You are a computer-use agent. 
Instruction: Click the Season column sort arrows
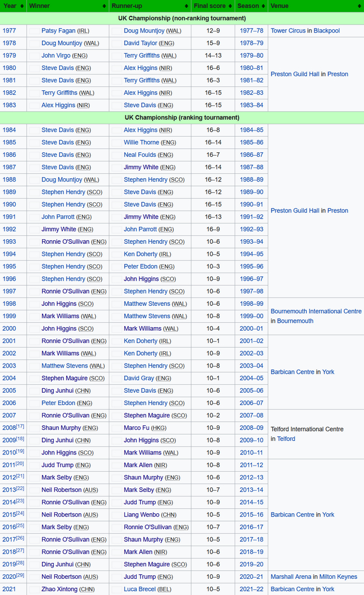(x=263, y=6)
